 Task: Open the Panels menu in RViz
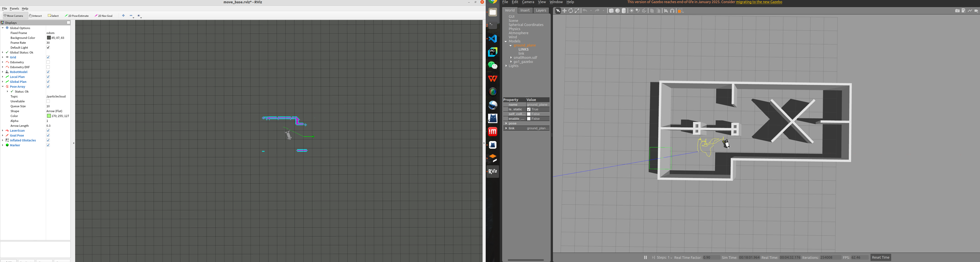coord(14,8)
